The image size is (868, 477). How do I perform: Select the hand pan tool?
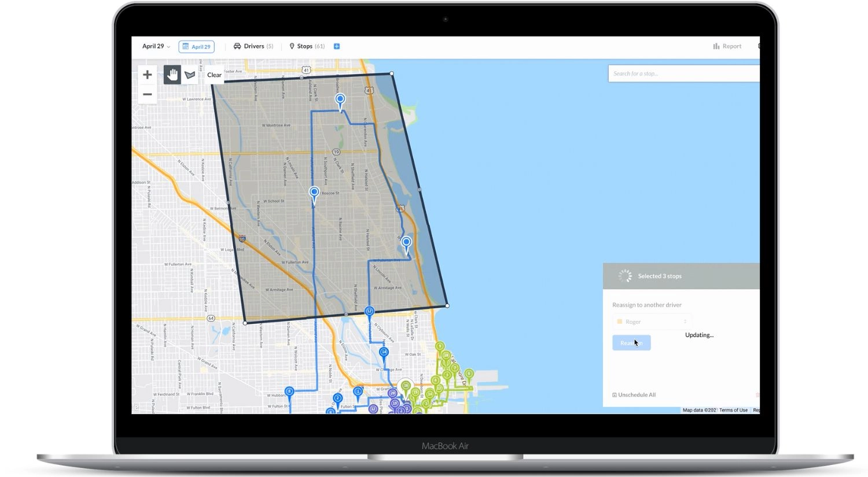click(172, 75)
